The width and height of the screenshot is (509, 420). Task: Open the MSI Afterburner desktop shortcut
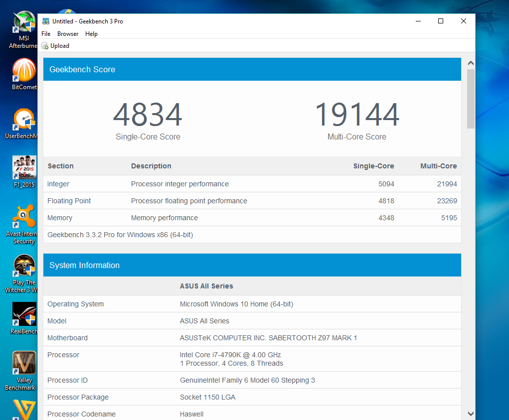point(24,29)
